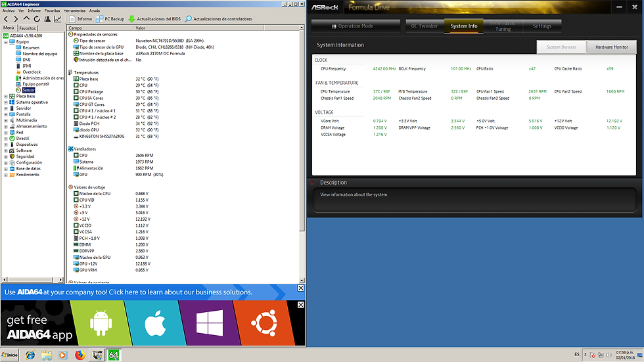The width and height of the screenshot is (644, 362).
Task: Open the Herramientas menu
Action: coord(74,11)
